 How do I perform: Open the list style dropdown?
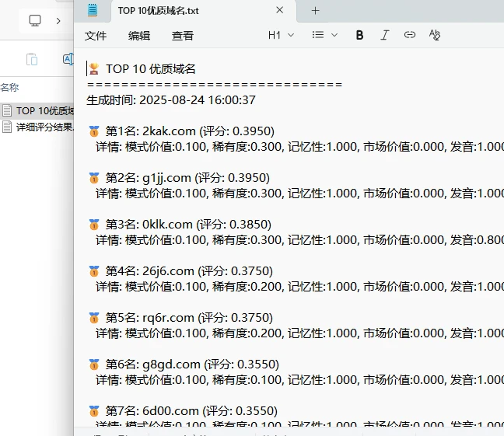tap(324, 35)
